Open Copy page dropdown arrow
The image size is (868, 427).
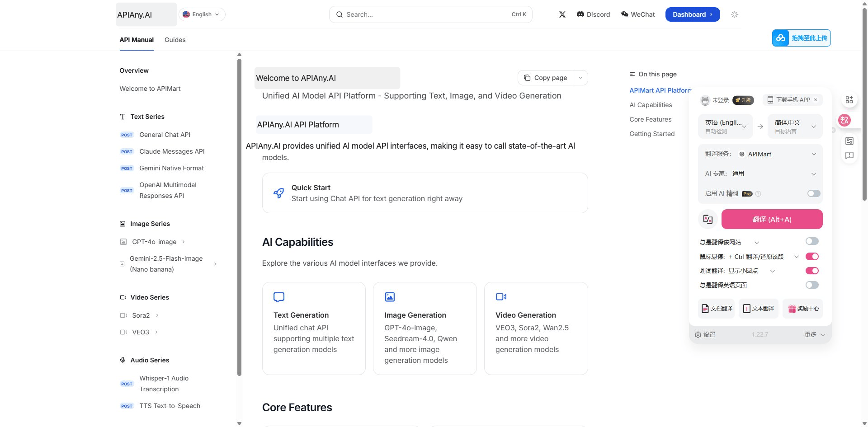click(x=580, y=78)
